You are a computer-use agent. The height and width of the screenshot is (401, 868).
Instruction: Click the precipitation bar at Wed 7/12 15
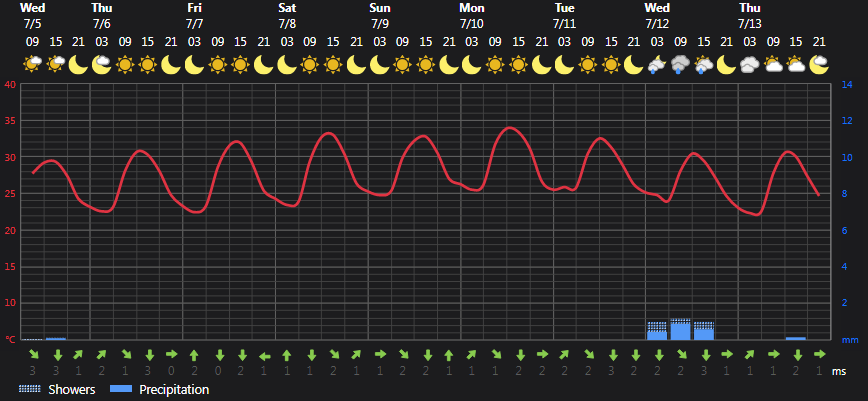pyautogui.click(x=704, y=331)
